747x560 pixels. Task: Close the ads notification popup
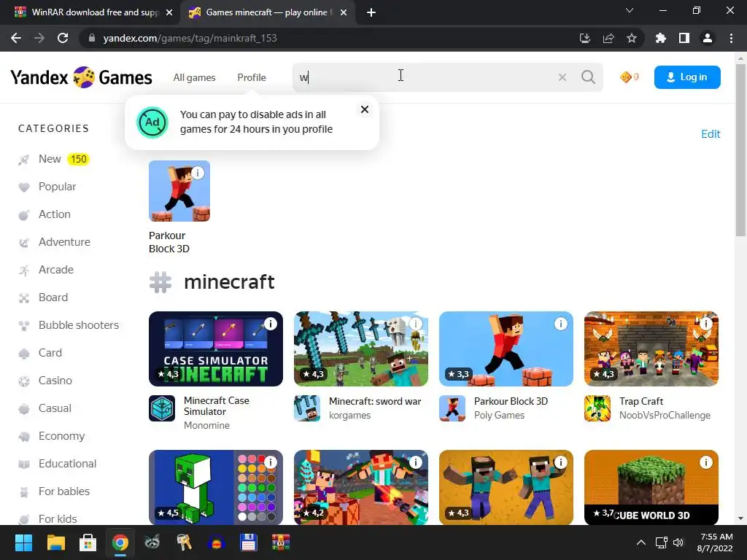[x=365, y=109]
